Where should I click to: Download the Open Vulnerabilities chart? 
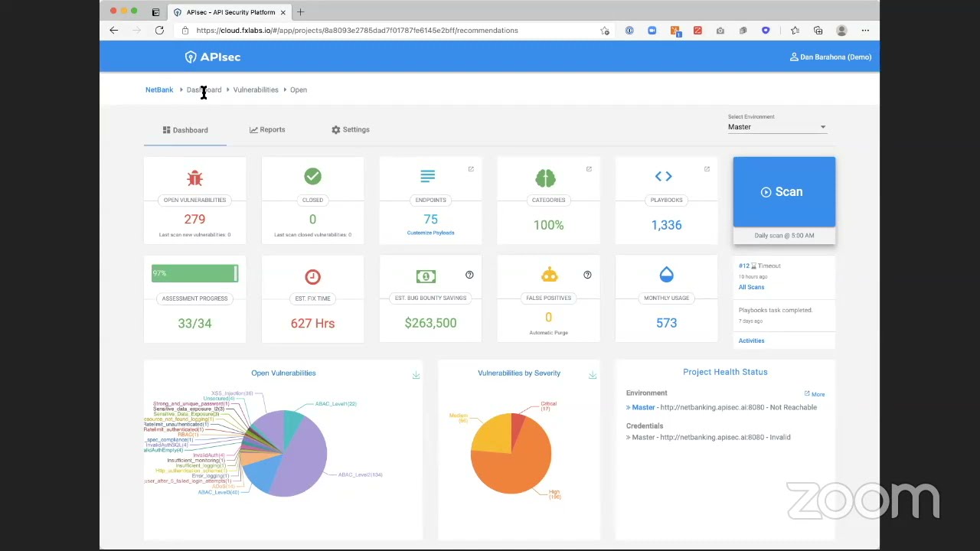416,375
